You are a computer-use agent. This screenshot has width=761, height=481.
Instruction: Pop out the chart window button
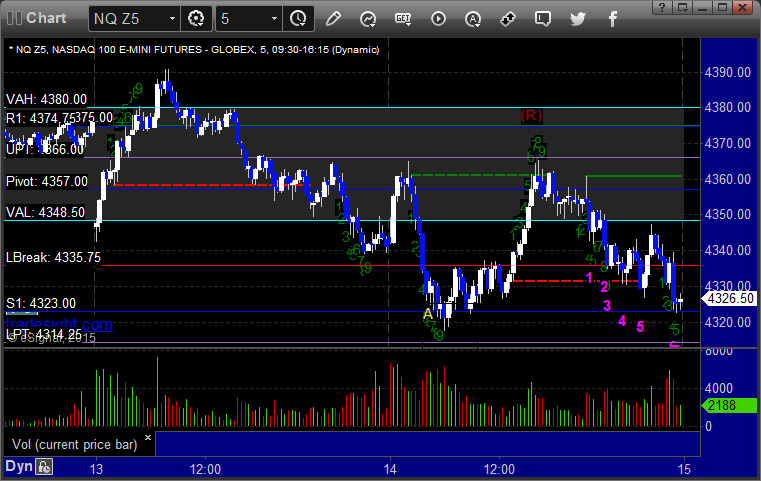(683, 7)
